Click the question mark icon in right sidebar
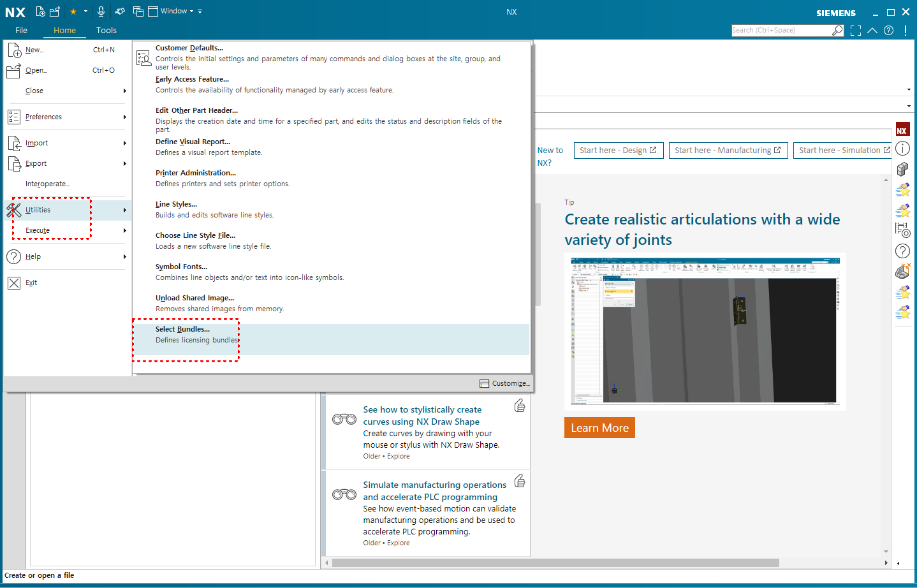The width and height of the screenshot is (917, 588). click(902, 251)
